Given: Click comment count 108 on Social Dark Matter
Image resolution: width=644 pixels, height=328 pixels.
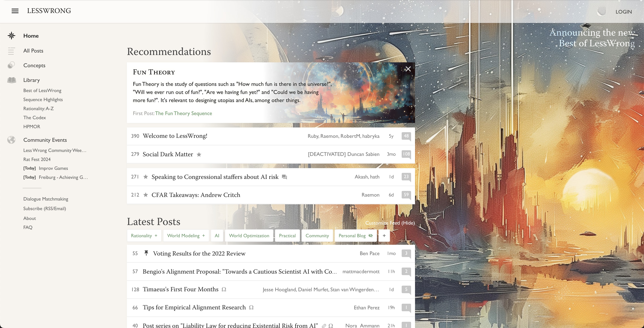Looking at the screenshot, I should click(x=406, y=154).
